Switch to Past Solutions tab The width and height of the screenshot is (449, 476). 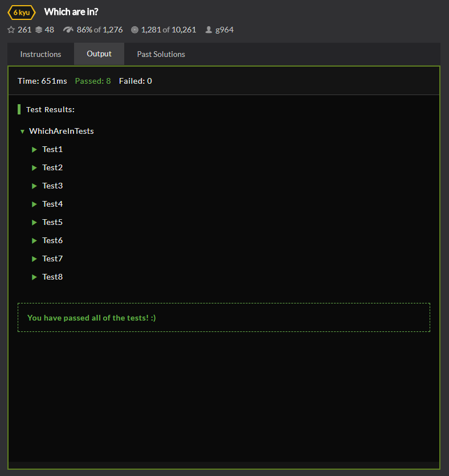(x=161, y=54)
